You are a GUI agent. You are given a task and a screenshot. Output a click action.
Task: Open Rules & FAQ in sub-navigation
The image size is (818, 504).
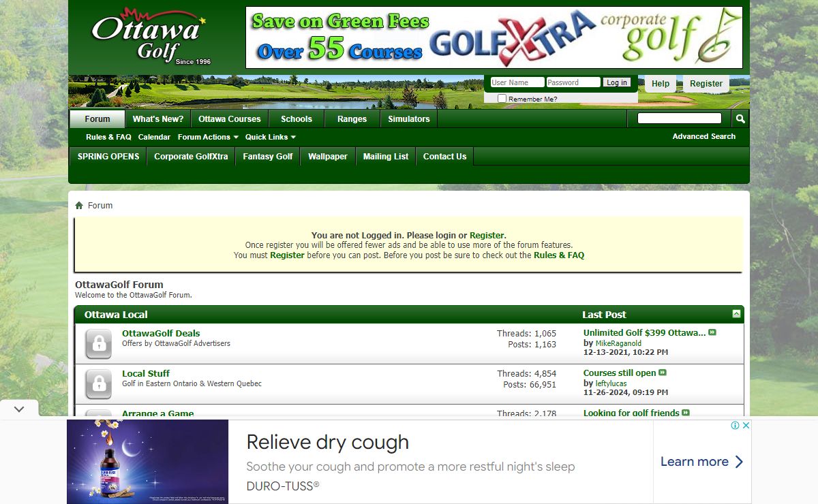(108, 137)
